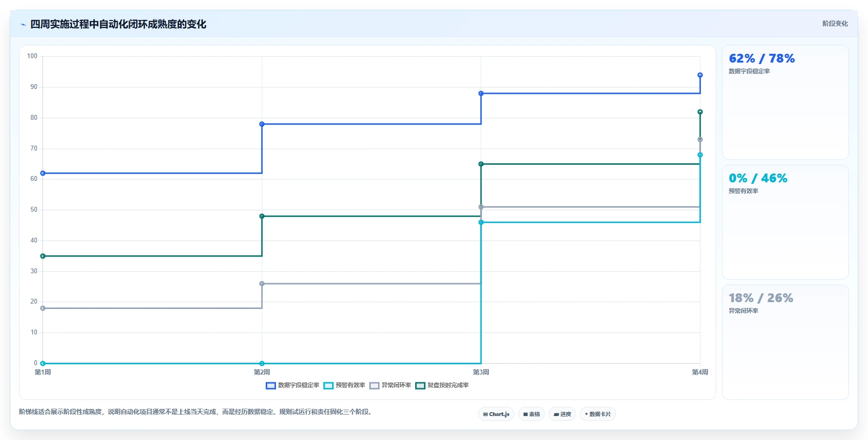Click the 预警有效率 card caption
Screen dimensions: 868x440
click(x=743, y=191)
